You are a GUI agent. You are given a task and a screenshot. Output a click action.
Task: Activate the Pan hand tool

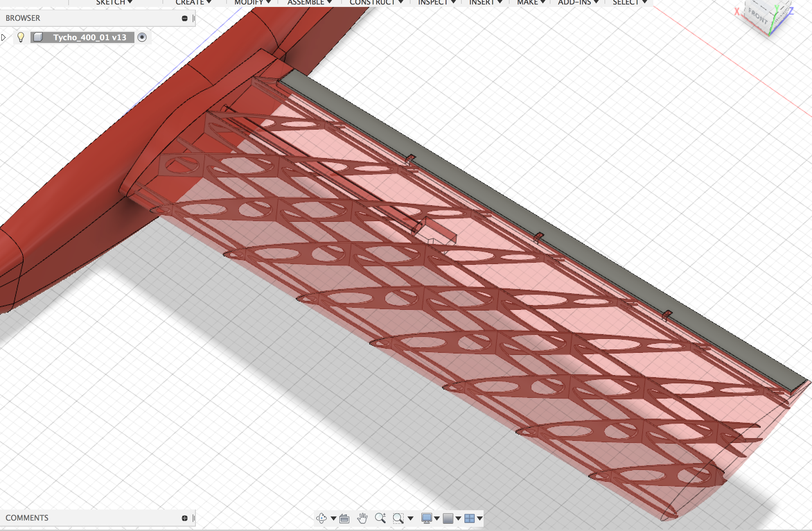[362, 518]
